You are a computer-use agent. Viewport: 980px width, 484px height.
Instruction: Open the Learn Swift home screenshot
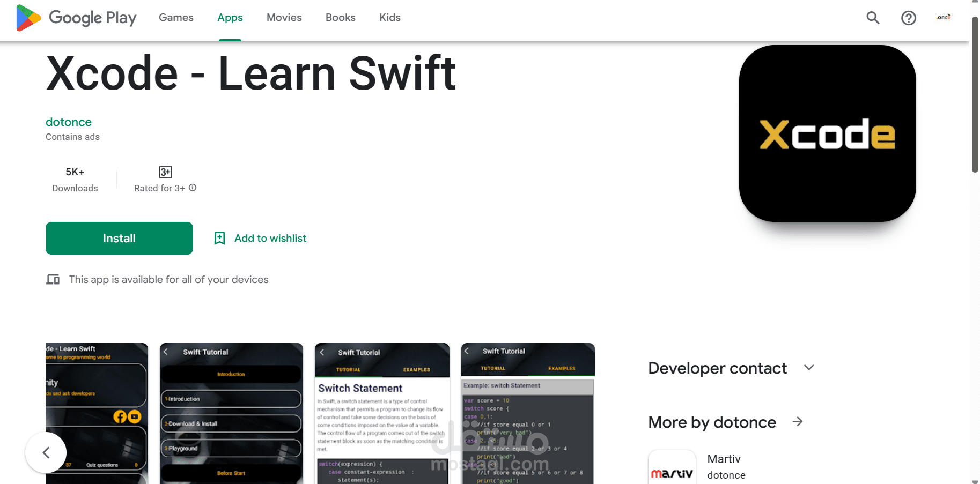(97, 413)
